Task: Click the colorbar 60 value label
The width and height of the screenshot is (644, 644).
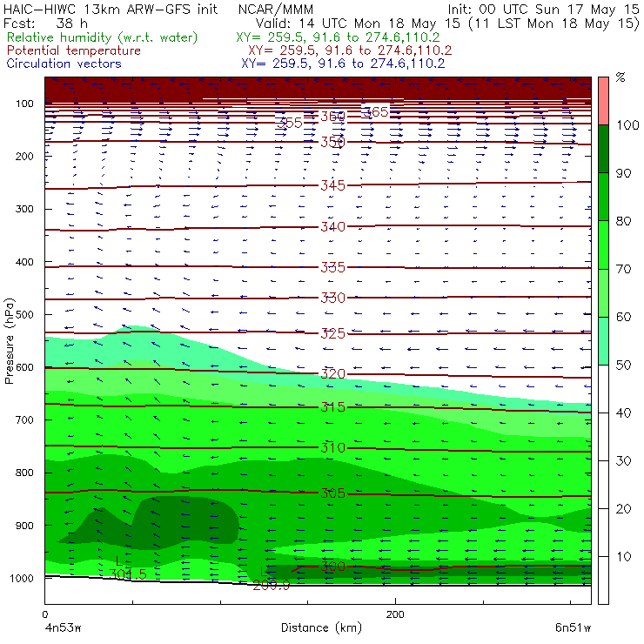Action: pos(623,317)
